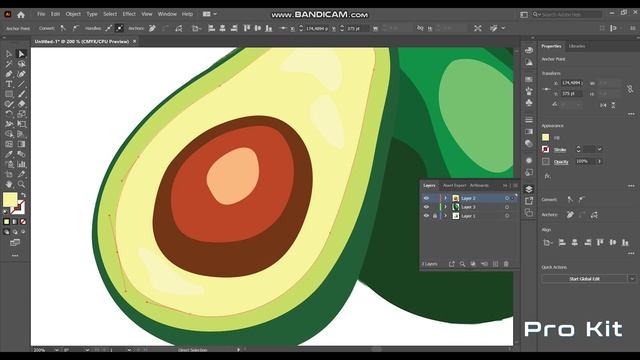The image size is (640, 360).
Task: Select the Curvature tool
Action: (x=21, y=74)
